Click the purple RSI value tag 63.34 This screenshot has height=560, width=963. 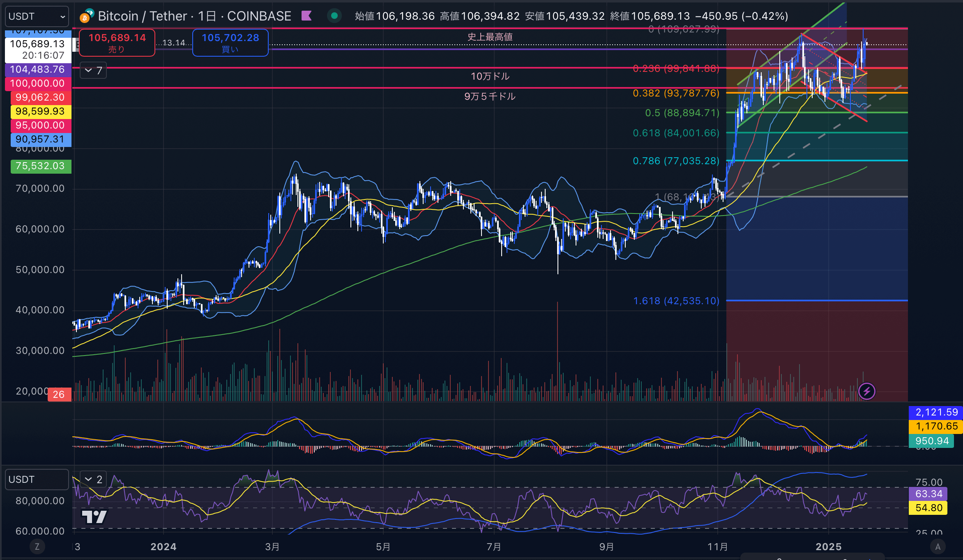coord(928,494)
